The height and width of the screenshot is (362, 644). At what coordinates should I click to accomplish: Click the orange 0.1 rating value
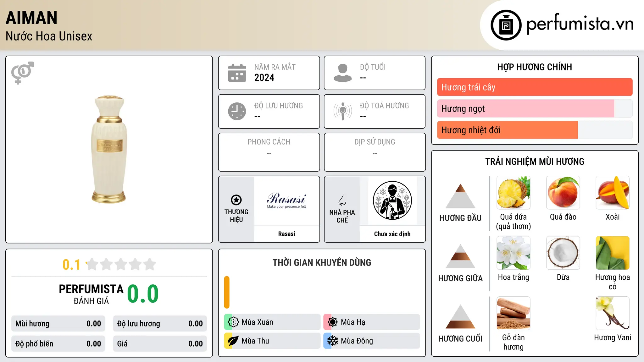(x=71, y=265)
